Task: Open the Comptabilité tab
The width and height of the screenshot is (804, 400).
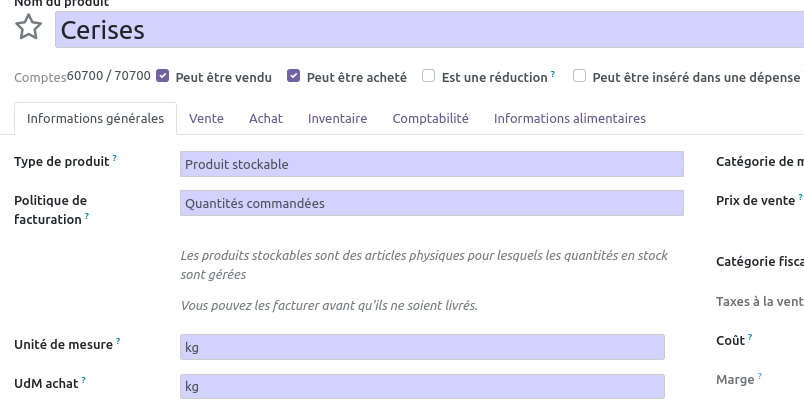Action: point(431,118)
